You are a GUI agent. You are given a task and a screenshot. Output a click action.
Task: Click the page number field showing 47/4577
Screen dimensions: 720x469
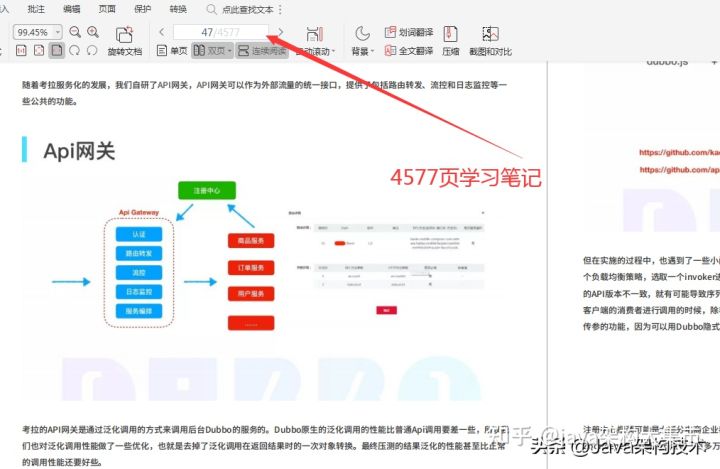tap(220, 32)
